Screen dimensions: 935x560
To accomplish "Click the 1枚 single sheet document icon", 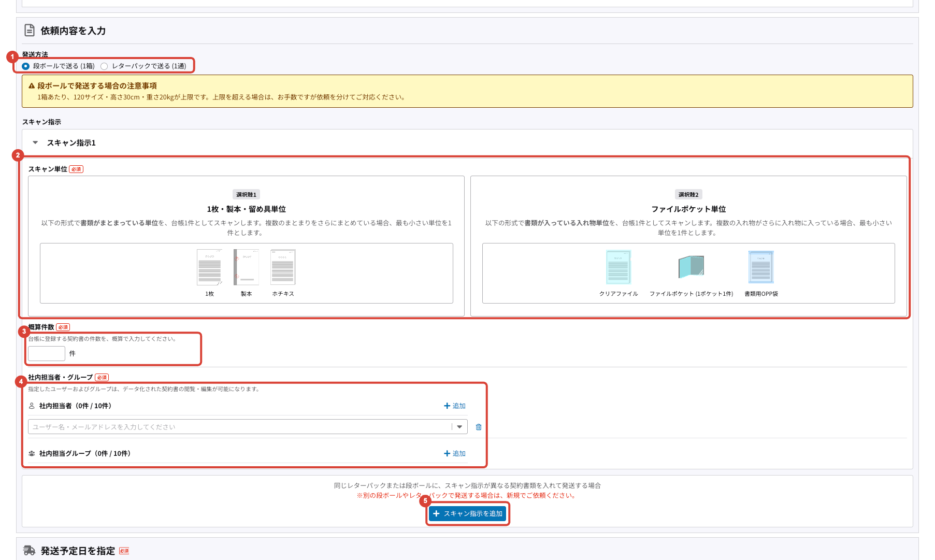I will 209,267.
